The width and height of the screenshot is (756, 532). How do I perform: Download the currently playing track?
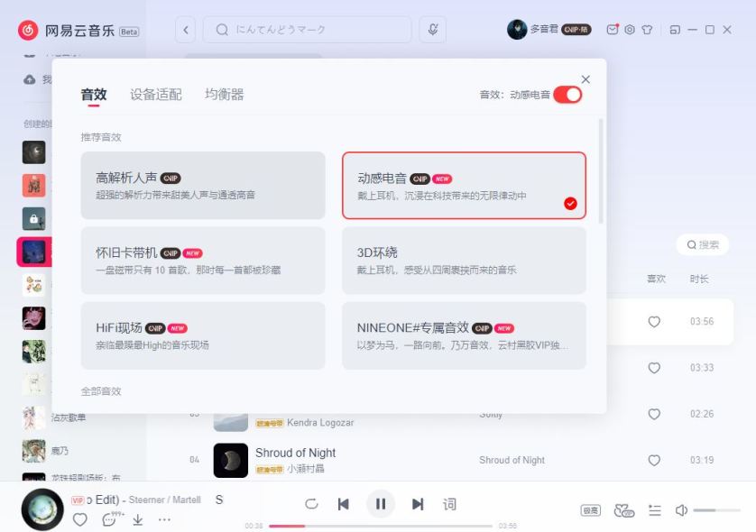point(137,519)
